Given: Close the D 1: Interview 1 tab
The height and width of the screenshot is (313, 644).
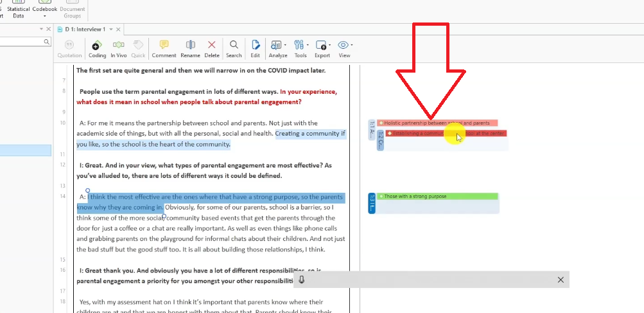Looking at the screenshot, I should pos(119,30).
